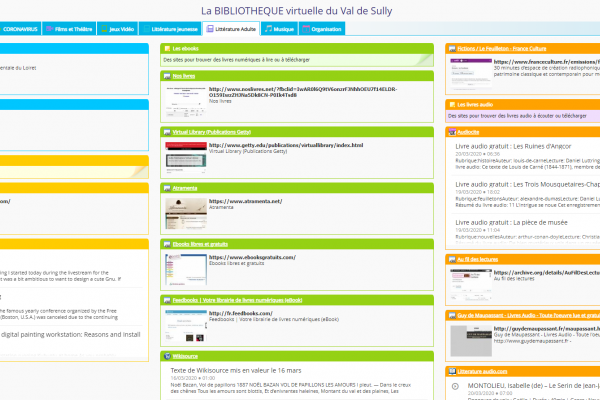The height and width of the screenshot is (400, 600).
Task: Open the Wikisource title link
Action: pyautogui.click(x=185, y=356)
